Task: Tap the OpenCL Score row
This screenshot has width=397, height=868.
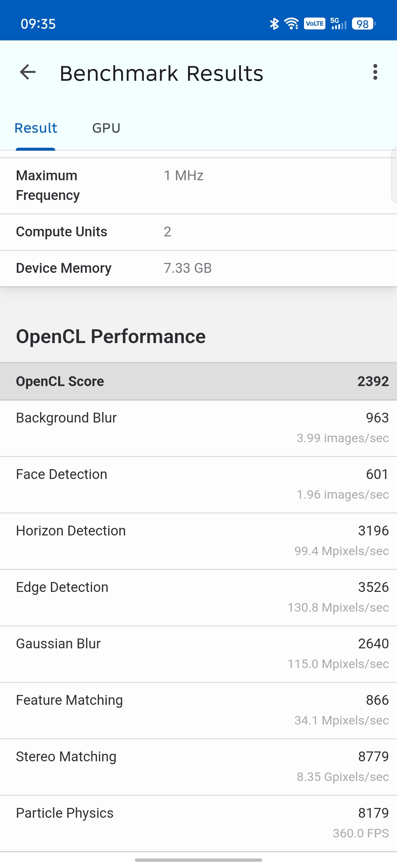Action: 198,381
